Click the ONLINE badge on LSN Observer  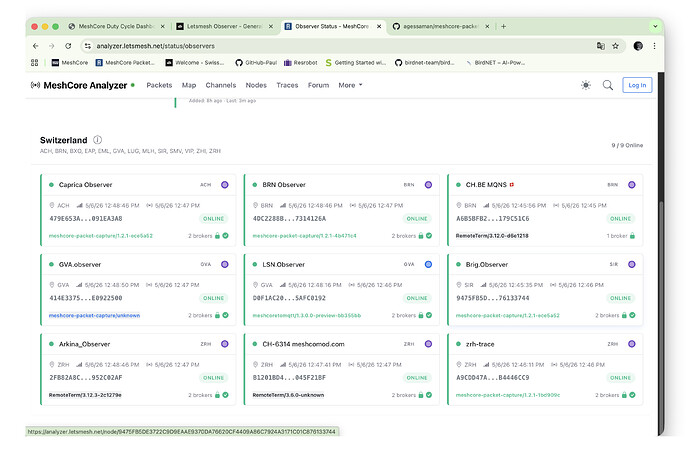[417, 298]
